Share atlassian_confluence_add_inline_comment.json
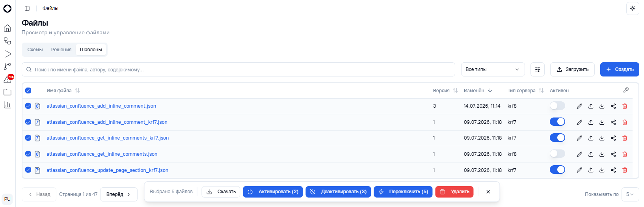Image resolution: width=644 pixels, height=207 pixels. click(613, 106)
